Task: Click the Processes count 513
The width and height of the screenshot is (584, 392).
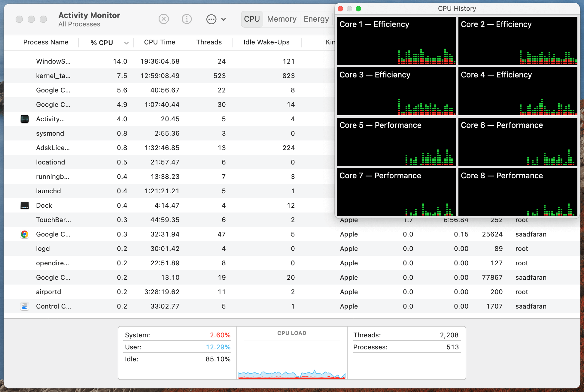Action: click(453, 347)
